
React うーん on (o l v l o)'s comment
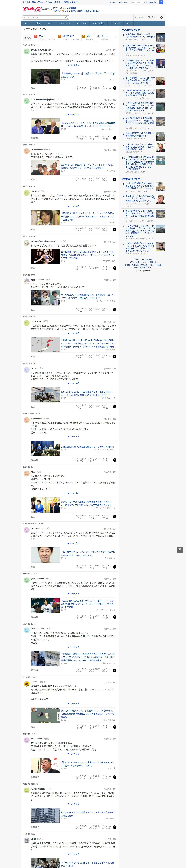click(x=107, y=356)
